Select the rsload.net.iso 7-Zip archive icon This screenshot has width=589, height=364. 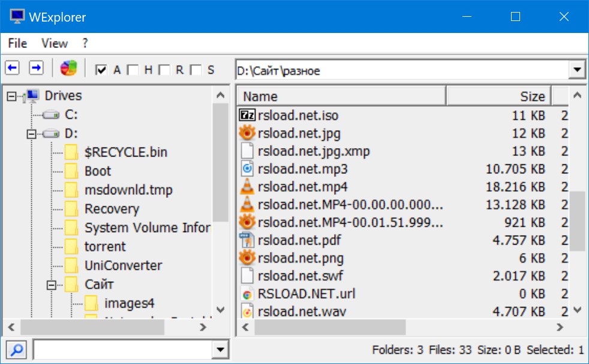(247, 115)
